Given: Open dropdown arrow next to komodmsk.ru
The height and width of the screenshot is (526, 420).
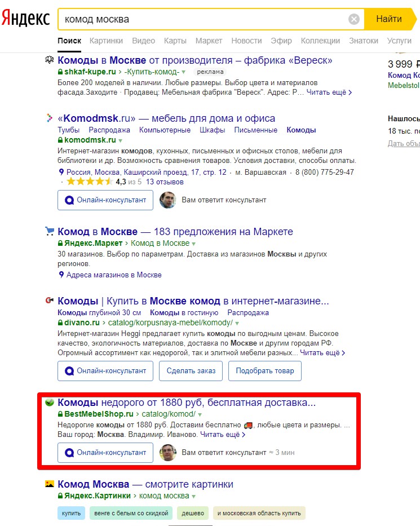Looking at the screenshot, I should tap(121, 140).
